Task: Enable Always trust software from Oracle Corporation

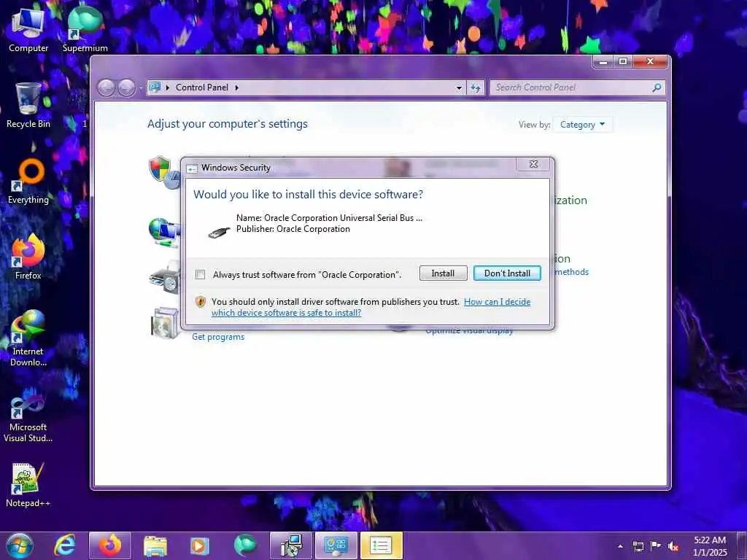Action: coord(200,275)
